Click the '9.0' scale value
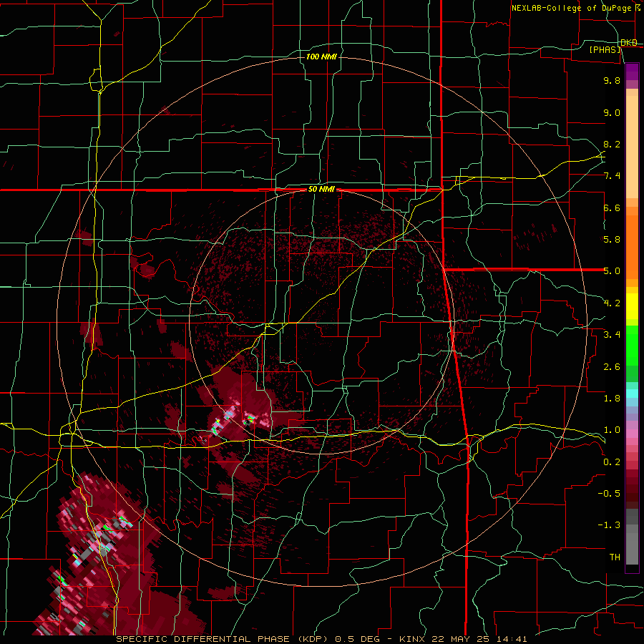 click(x=612, y=112)
